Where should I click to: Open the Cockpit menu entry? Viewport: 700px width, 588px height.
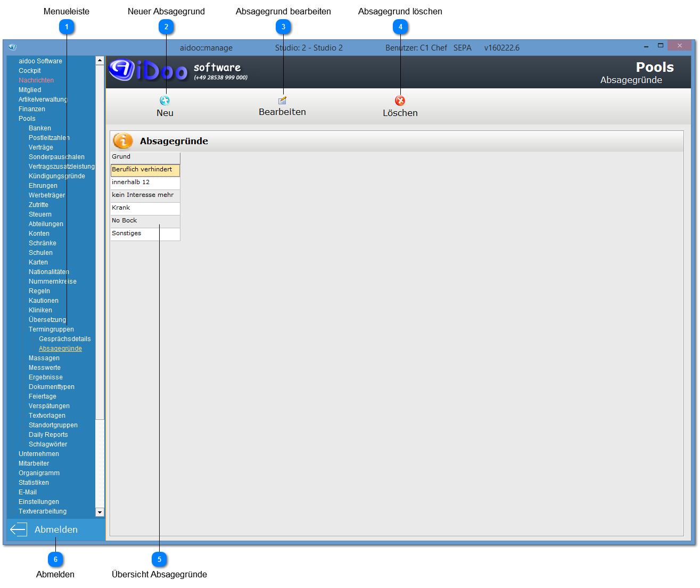[x=30, y=71]
